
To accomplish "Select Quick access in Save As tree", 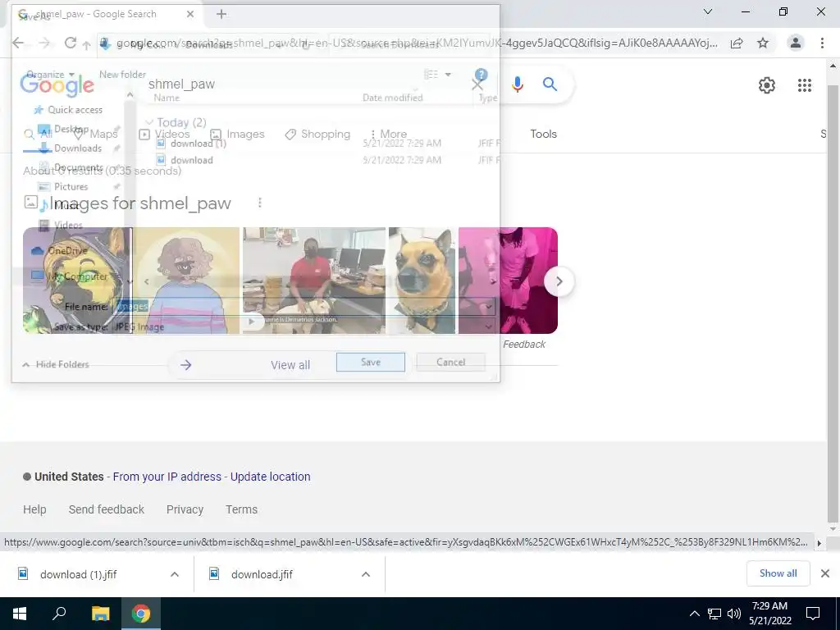I will coord(69,110).
